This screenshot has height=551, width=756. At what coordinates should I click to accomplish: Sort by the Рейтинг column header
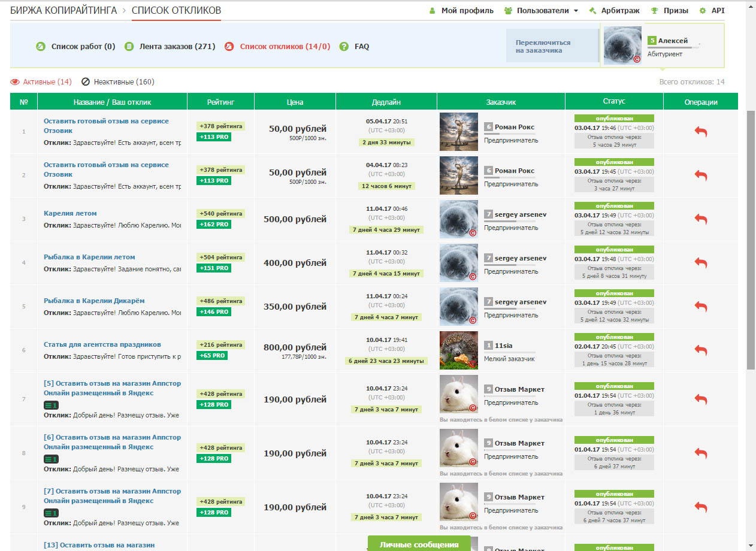coord(221,102)
